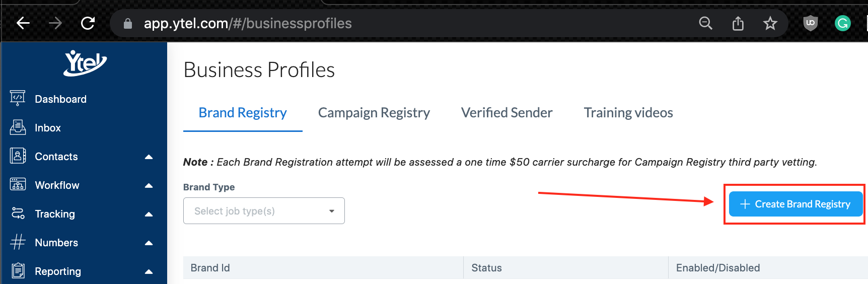
Task: Click the Numbers hash icon
Action: pos(18,242)
